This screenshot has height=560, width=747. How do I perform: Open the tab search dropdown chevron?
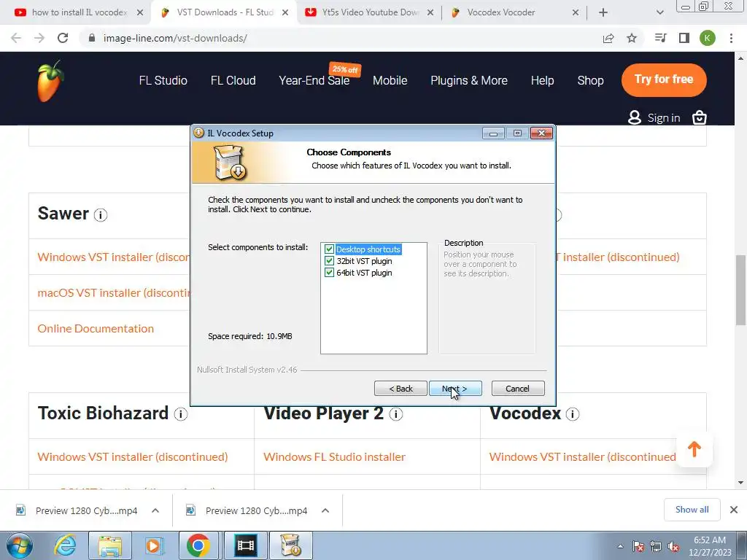coord(659,12)
